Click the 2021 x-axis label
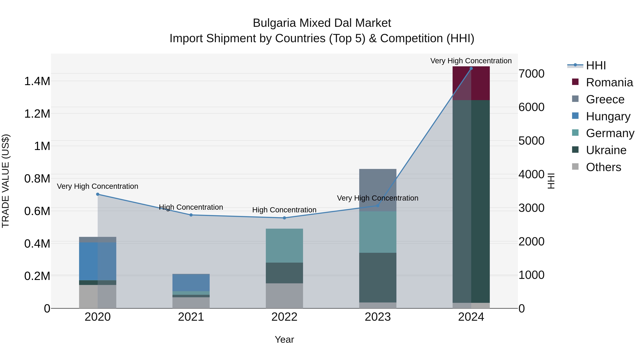Screen dimensions: 644x362 [191, 317]
